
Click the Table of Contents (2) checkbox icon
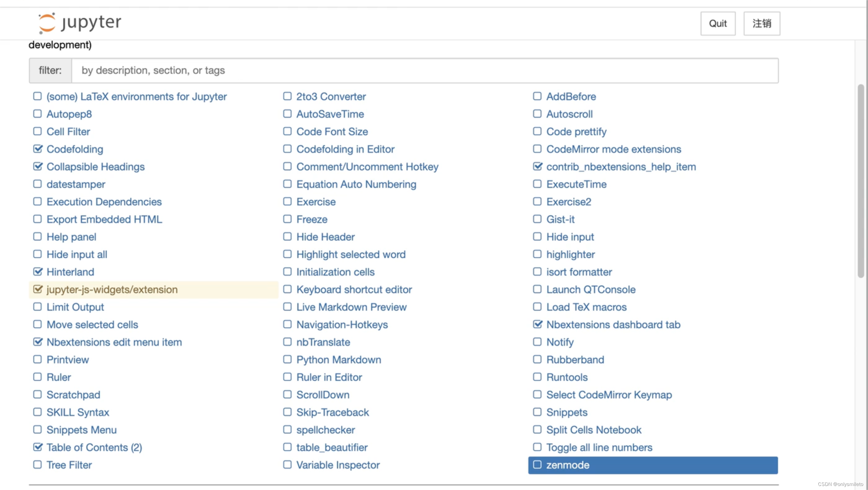click(37, 447)
